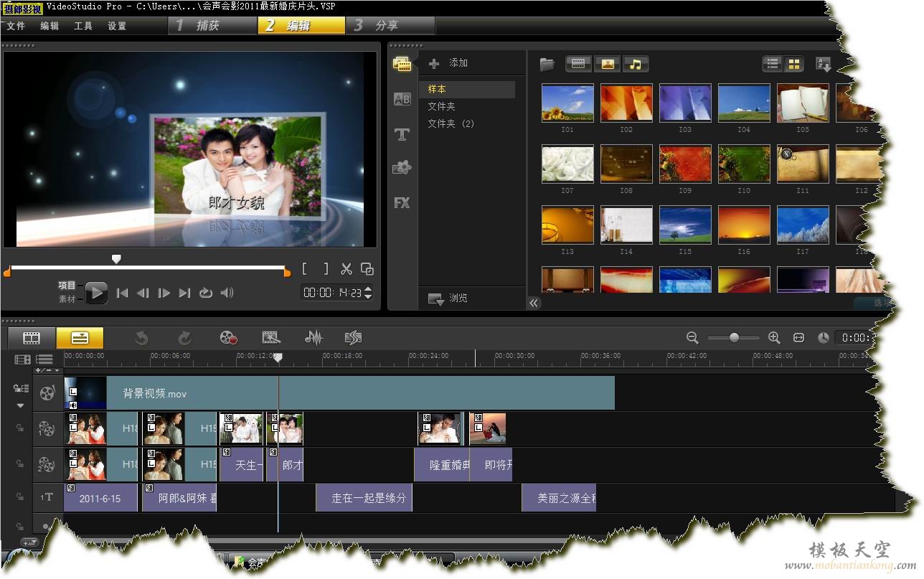924x579 pixels.
Task: Sort library clips with A-Z icon
Action: tap(824, 65)
